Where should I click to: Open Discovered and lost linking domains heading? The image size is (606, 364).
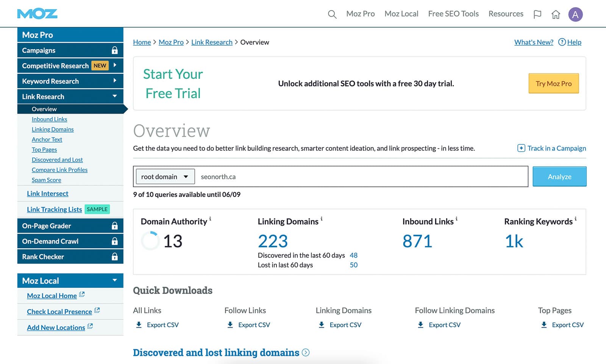point(216,353)
